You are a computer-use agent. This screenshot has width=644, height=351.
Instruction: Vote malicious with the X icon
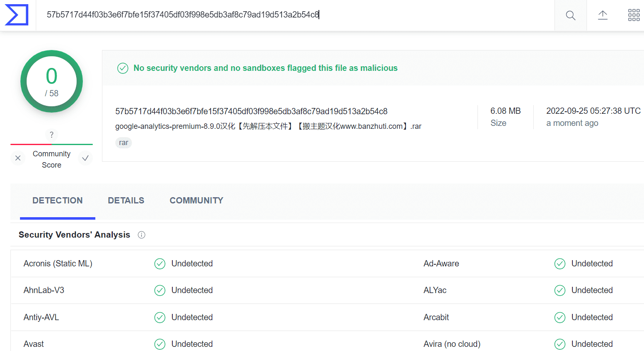click(18, 158)
